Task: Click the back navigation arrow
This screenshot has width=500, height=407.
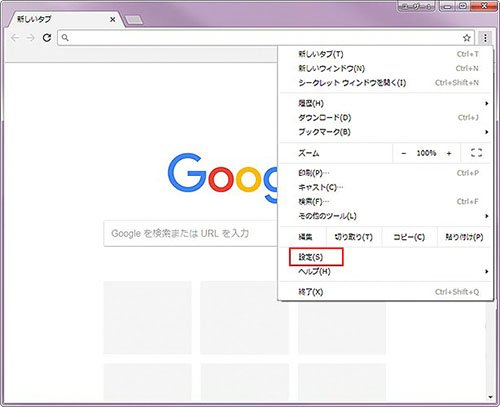Action: click(15, 38)
